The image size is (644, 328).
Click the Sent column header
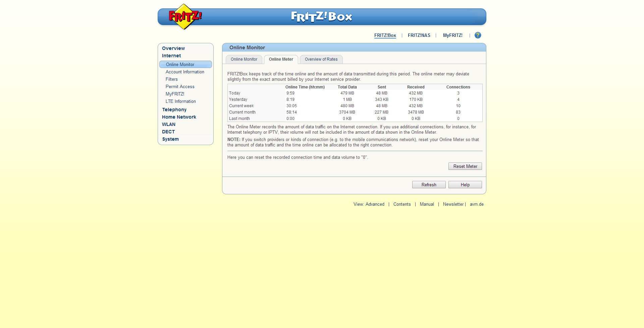pyautogui.click(x=382, y=87)
